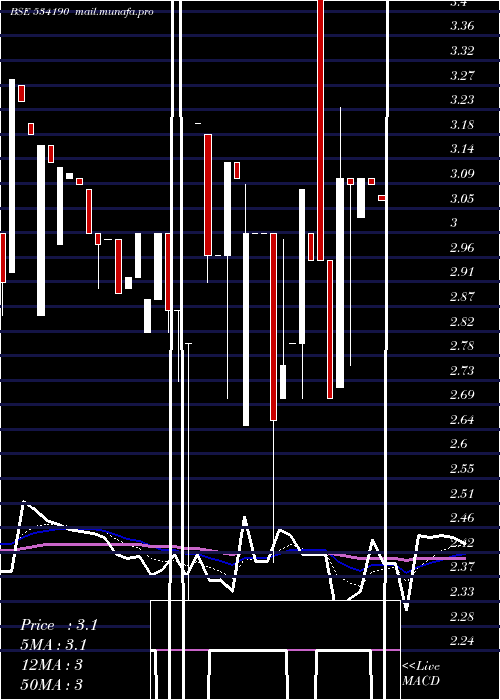Click the 2.24 price axis label
Viewport: 500px width, 700px height.
pyautogui.click(x=462, y=642)
